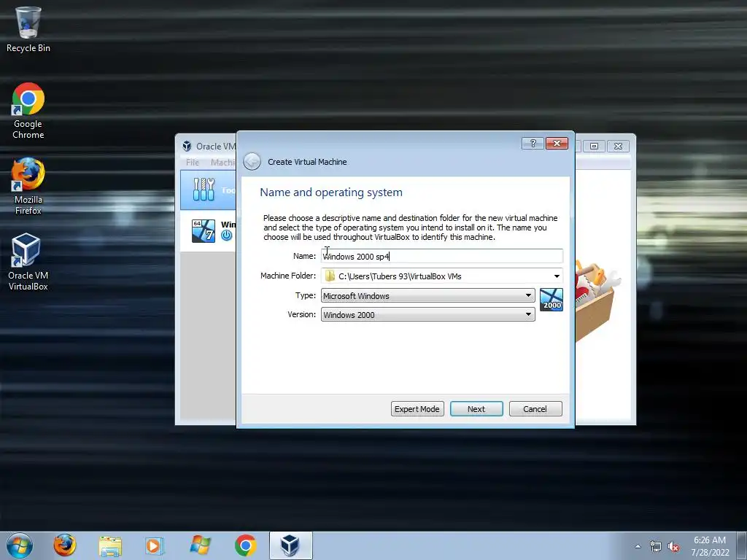747x560 pixels.
Task: Click the Windows Start orb
Action: 20,545
